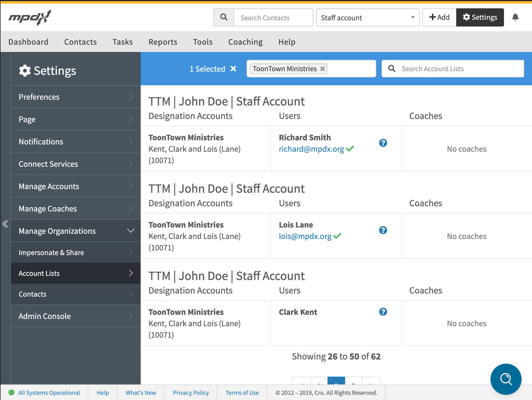Click the search icon in Account Lists search
Image resolution: width=532 pixels, height=400 pixels.
click(x=392, y=69)
